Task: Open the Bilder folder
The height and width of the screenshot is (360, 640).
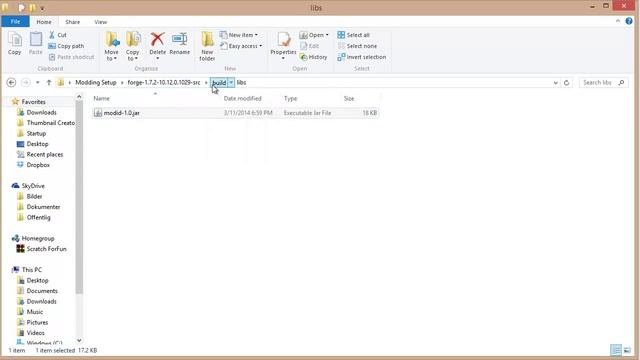Action: 34,196
